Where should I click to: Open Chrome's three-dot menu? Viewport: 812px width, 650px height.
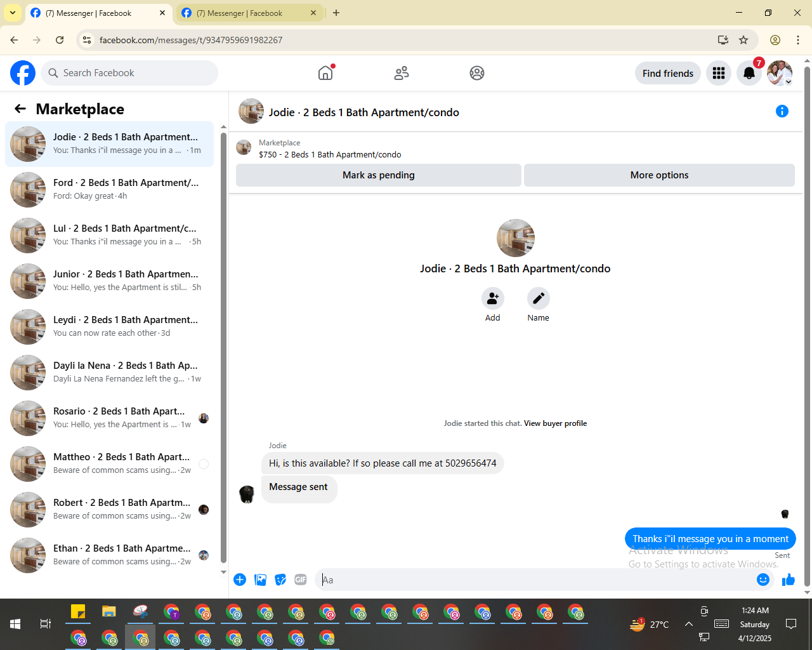(798, 40)
